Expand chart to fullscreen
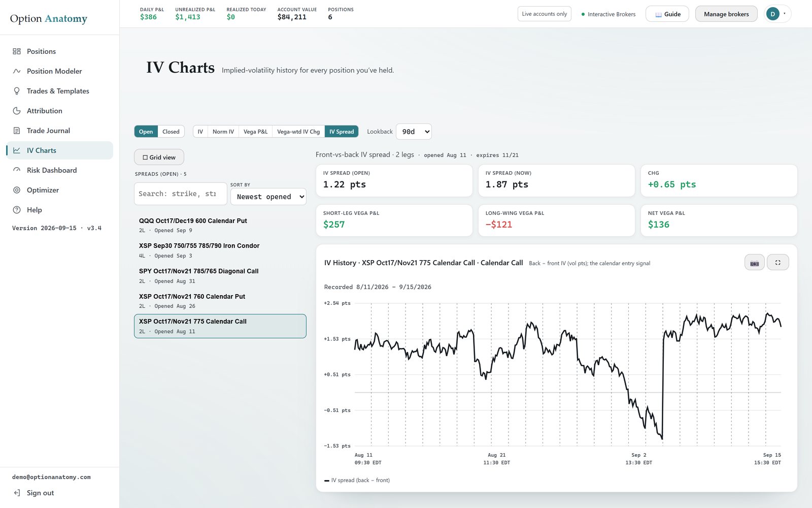This screenshot has width=812, height=508. 777,263
